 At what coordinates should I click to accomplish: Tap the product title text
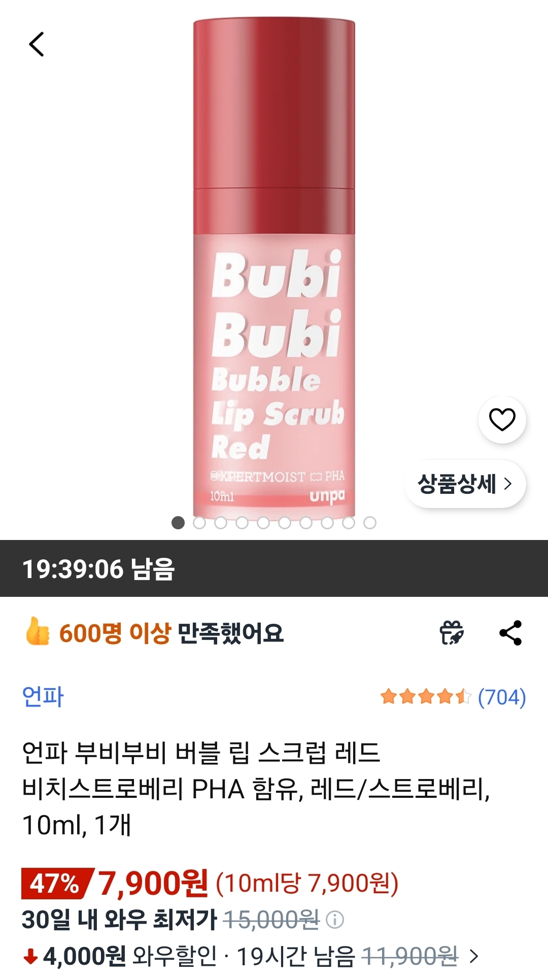coord(256,789)
